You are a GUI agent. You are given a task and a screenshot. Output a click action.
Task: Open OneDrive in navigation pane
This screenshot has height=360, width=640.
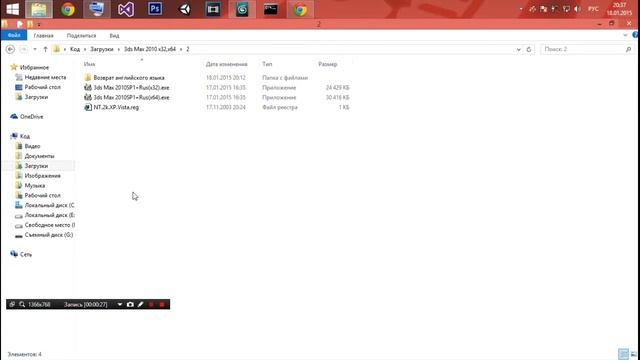click(31, 116)
